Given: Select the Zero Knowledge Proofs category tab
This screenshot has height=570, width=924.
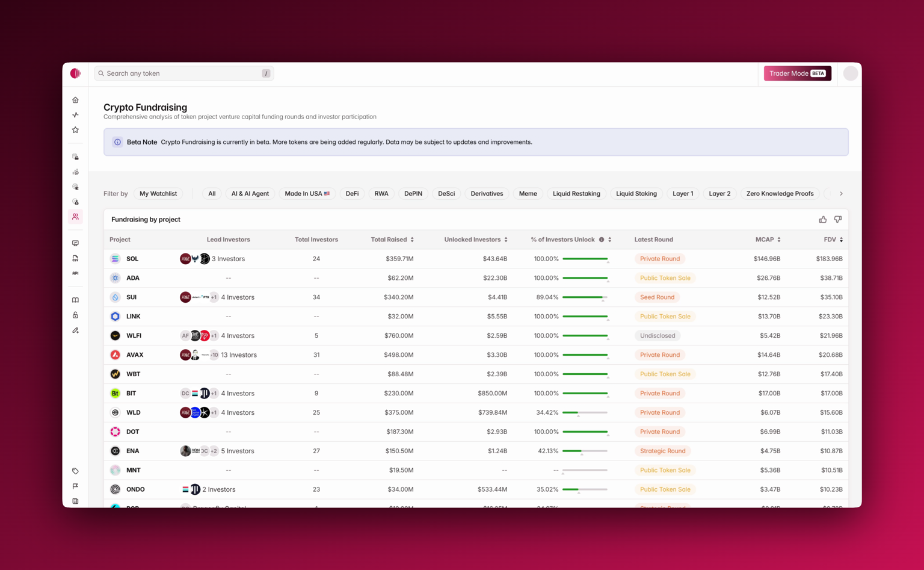Looking at the screenshot, I should coord(780,194).
